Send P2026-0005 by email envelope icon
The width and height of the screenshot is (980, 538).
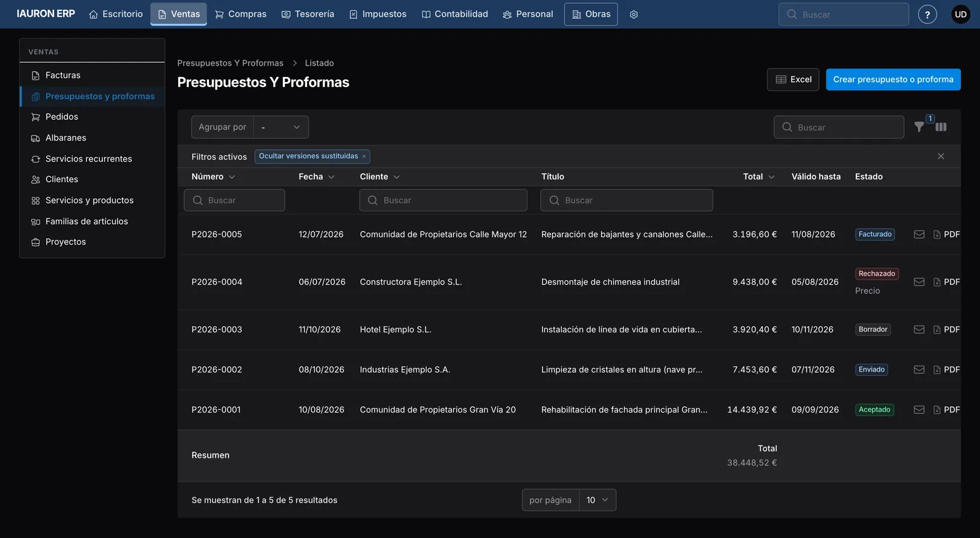(x=919, y=234)
